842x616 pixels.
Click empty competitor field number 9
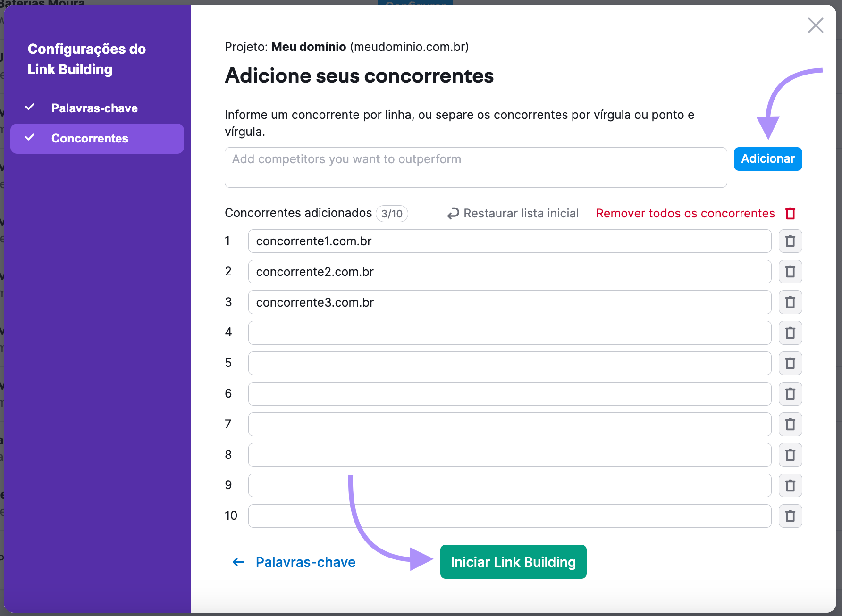click(x=510, y=485)
